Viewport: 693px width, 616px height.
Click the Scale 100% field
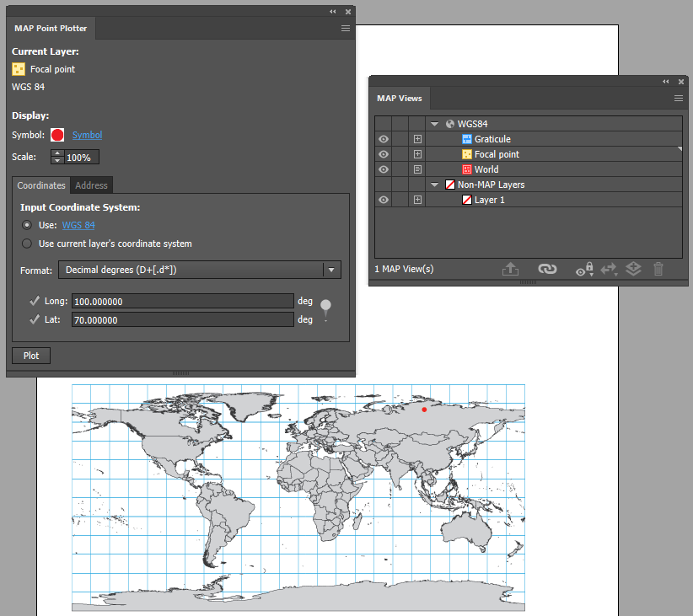[x=81, y=158]
